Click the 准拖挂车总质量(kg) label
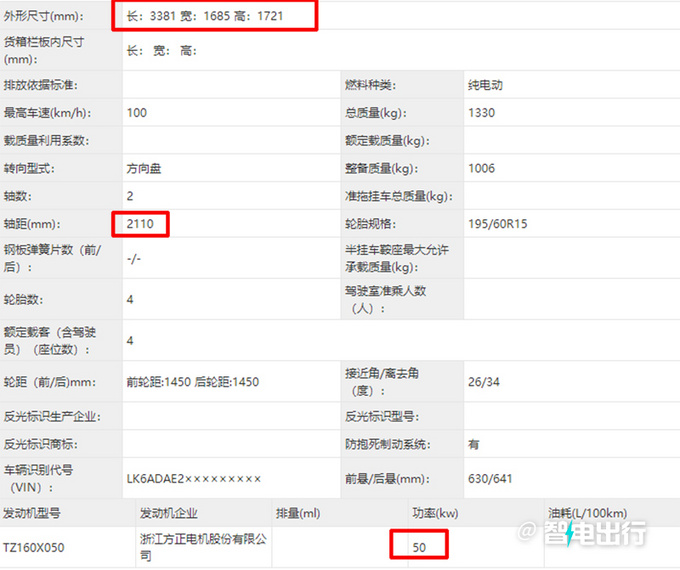The height and width of the screenshot is (570, 680). [399, 196]
